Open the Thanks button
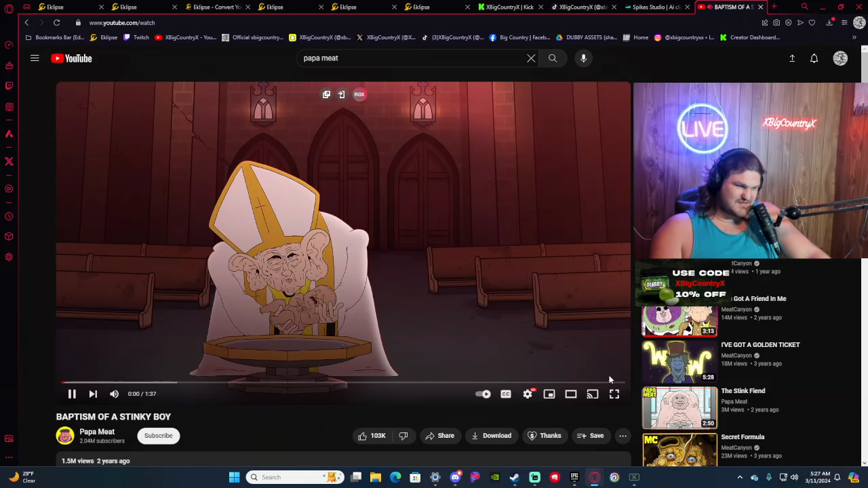Image resolution: width=868 pixels, height=488 pixels. pyautogui.click(x=545, y=436)
